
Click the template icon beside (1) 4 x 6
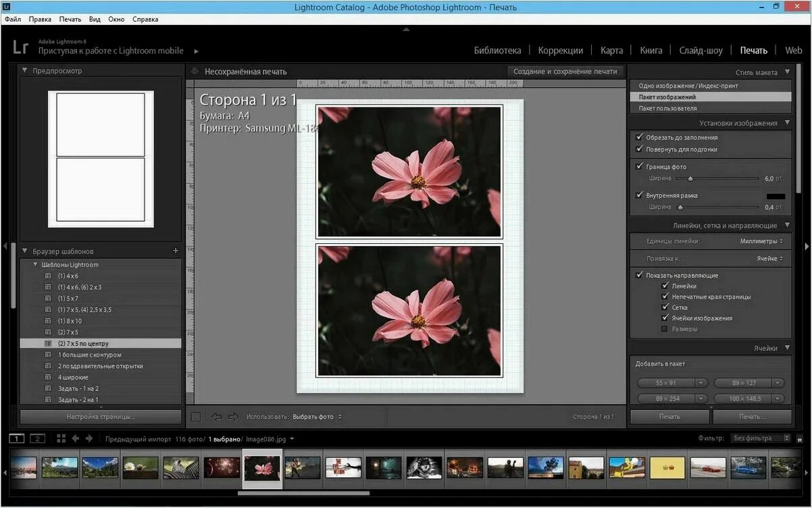[x=48, y=276]
